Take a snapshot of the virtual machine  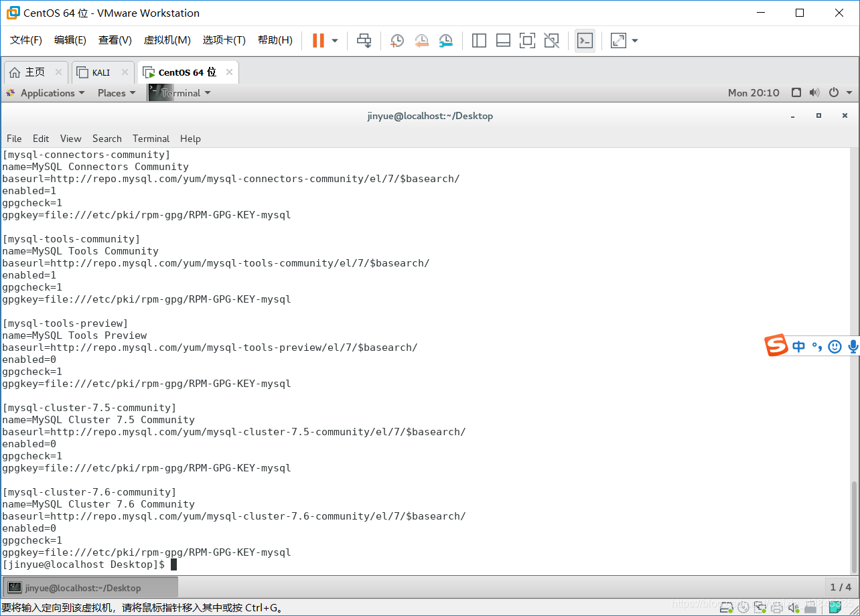(397, 41)
